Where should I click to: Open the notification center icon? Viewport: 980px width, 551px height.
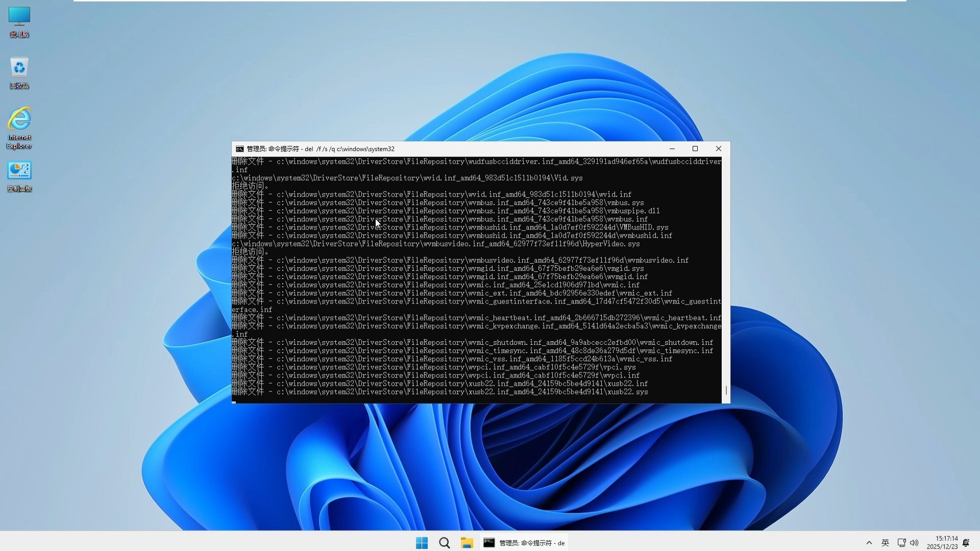(x=966, y=543)
